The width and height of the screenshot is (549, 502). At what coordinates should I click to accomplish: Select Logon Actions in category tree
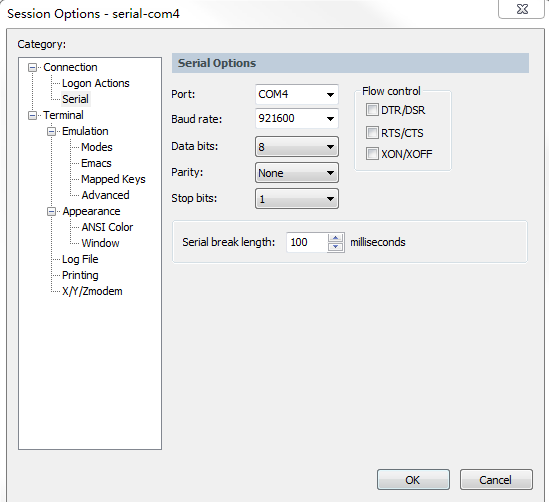pos(96,83)
